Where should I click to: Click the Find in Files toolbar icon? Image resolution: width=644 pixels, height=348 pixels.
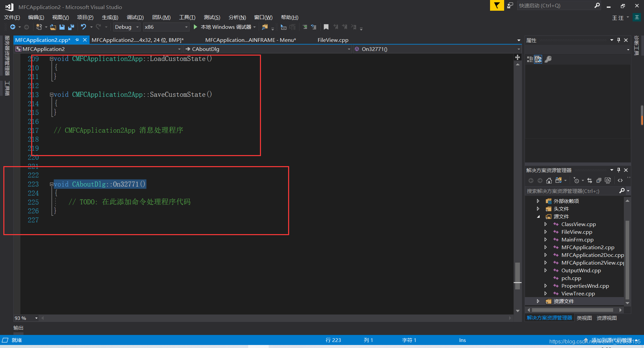pyautogui.click(x=265, y=27)
